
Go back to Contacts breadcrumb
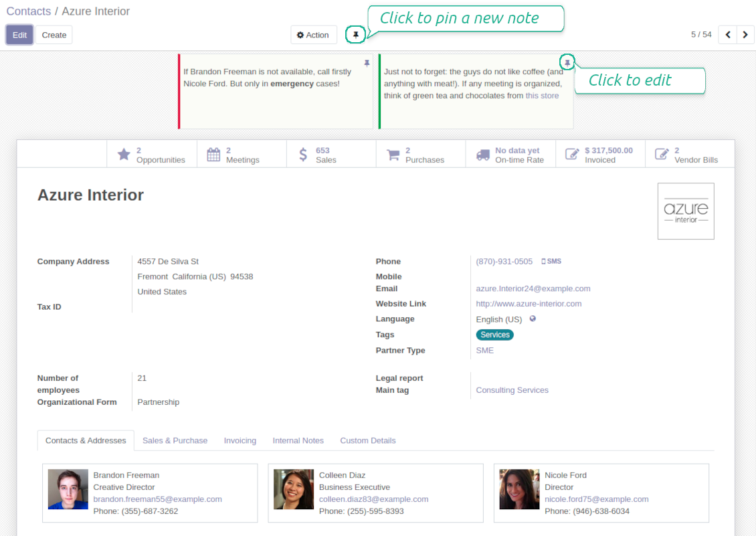(29, 11)
